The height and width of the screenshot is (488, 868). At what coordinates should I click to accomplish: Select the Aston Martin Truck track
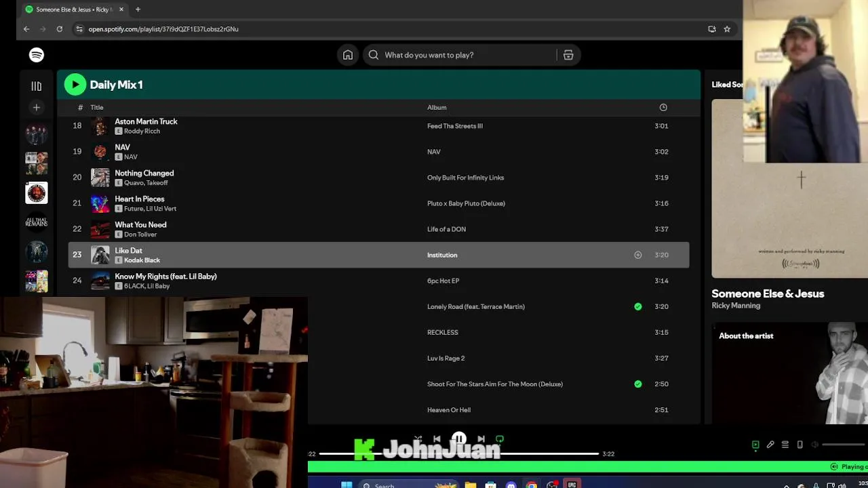point(146,121)
